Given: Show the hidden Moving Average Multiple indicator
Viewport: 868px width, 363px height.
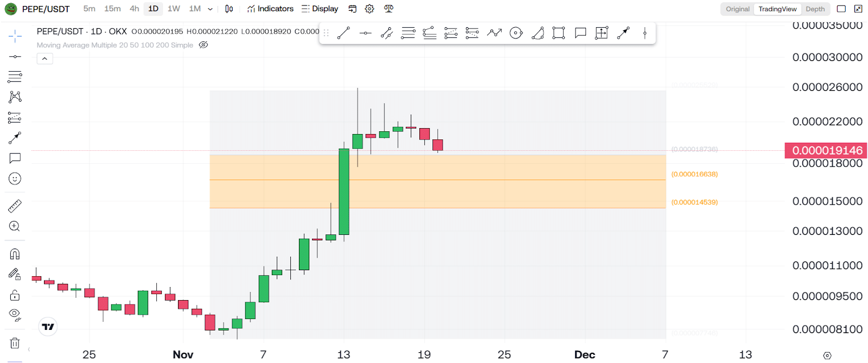Looking at the screenshot, I should pos(203,45).
